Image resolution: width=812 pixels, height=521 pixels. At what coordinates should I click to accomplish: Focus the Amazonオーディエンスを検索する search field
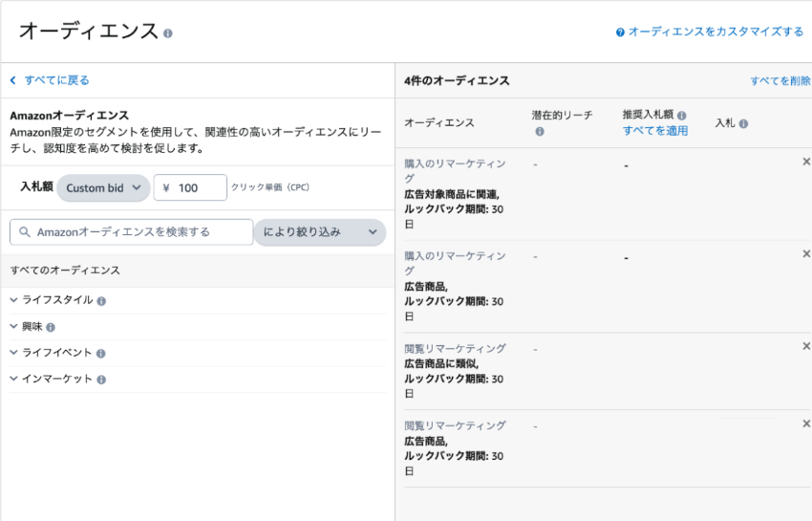click(132, 231)
